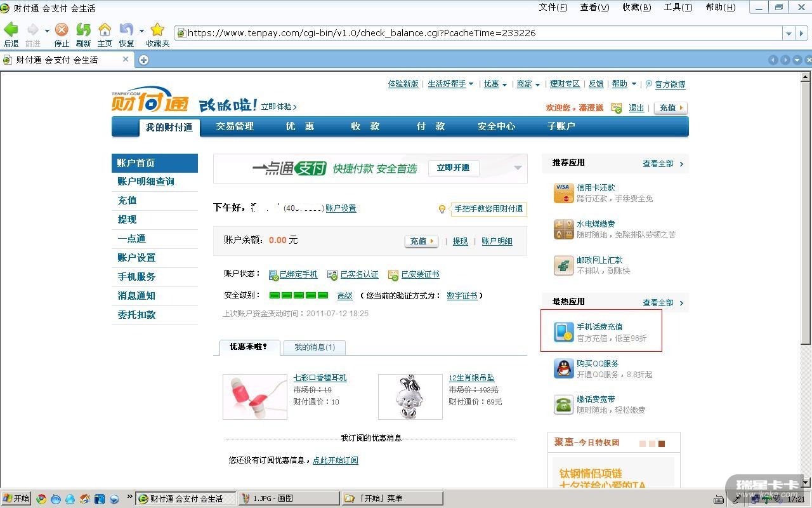The width and height of the screenshot is (812, 508).
Task: Click the 七彩口香糖耳机 product thumbnail
Action: pyautogui.click(x=255, y=397)
